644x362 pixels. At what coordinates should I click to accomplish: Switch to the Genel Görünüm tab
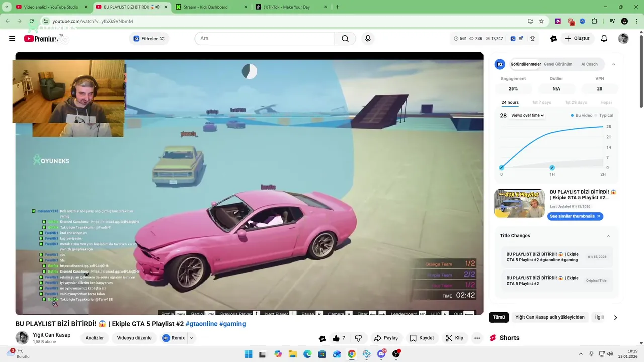tap(558, 64)
